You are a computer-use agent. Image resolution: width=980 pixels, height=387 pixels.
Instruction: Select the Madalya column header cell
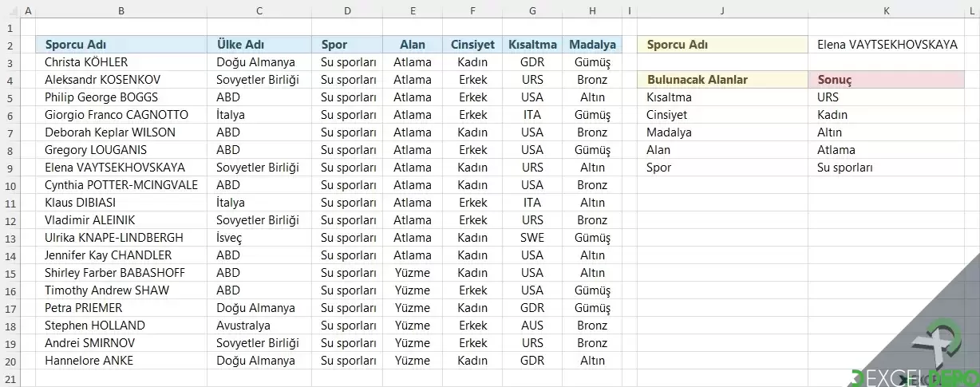592,45
